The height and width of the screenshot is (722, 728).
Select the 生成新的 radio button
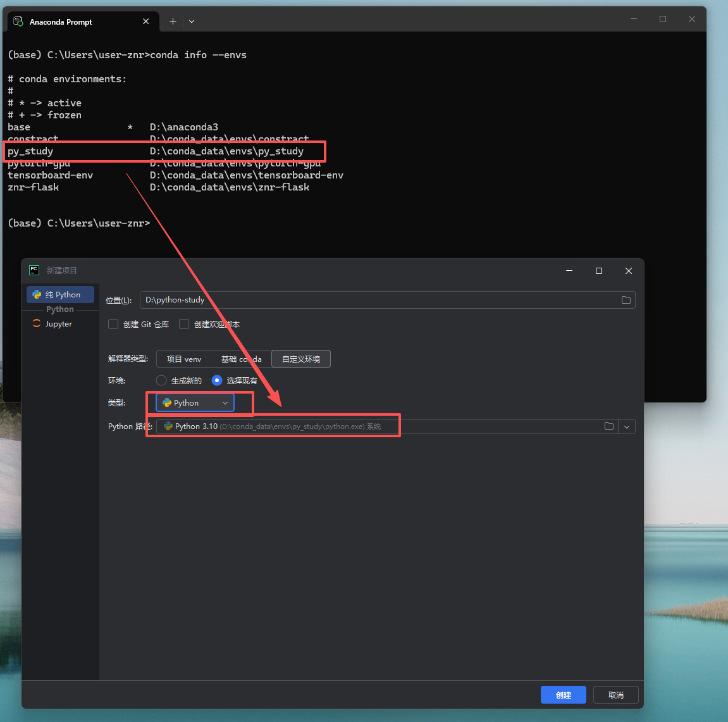161,380
